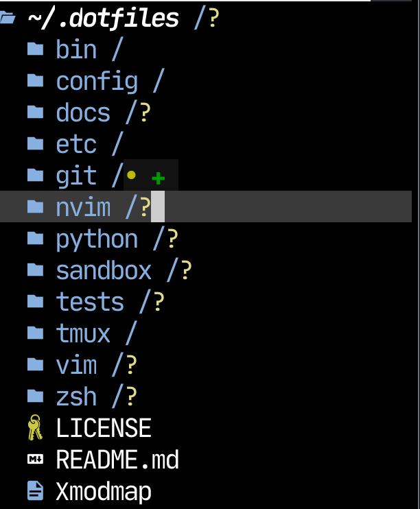This screenshot has width=420, height=509.
Task: Click the folder icon next to git
Action: coord(36,175)
